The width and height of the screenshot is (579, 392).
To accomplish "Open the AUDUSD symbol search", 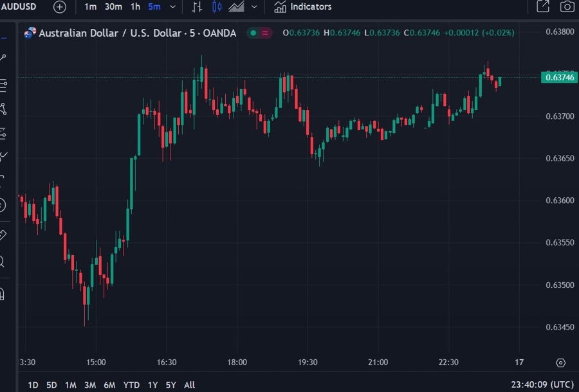I will pos(19,6).
